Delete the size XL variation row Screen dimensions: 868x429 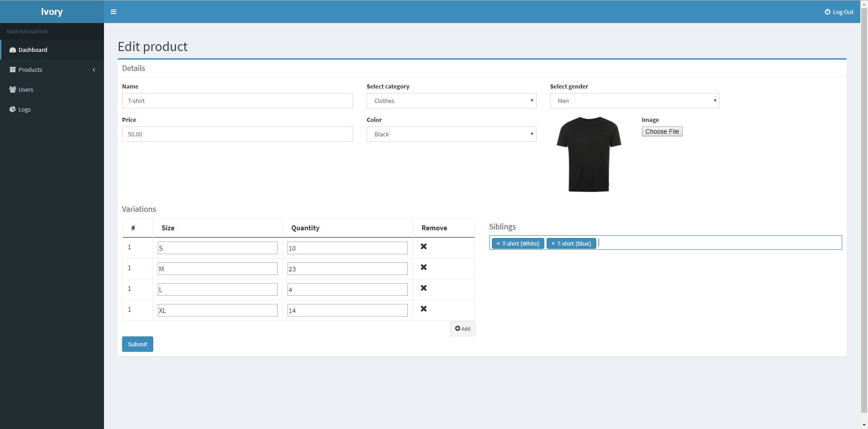(424, 309)
